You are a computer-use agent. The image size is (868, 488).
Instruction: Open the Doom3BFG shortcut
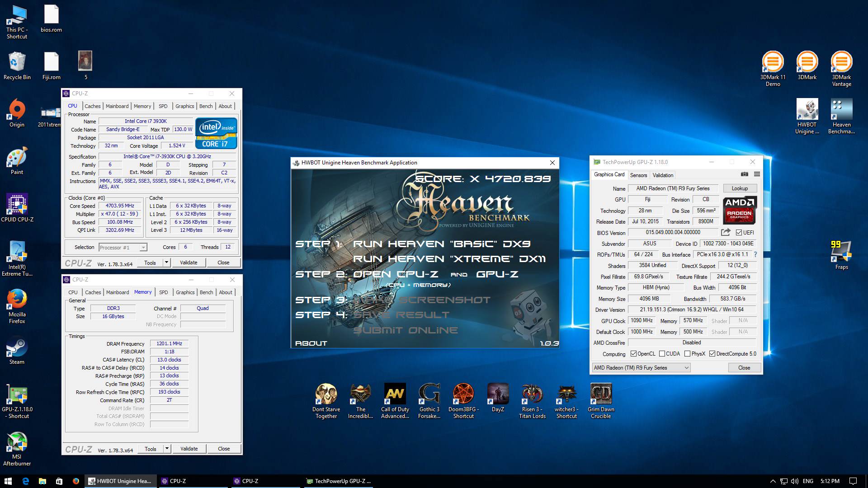click(463, 401)
